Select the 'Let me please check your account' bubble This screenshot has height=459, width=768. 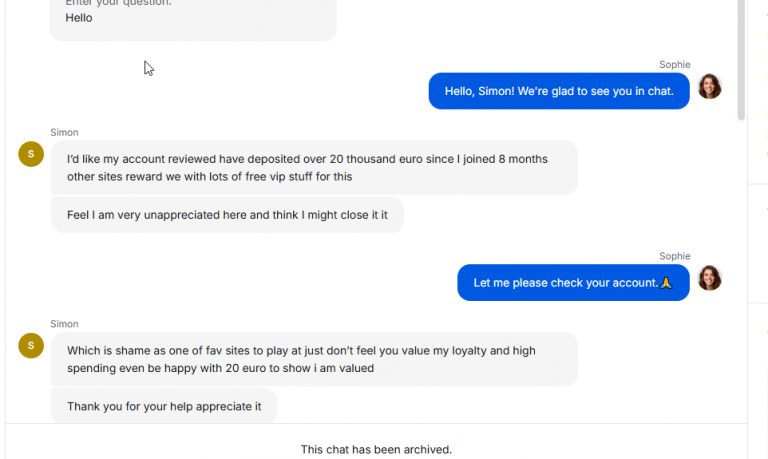pos(573,283)
